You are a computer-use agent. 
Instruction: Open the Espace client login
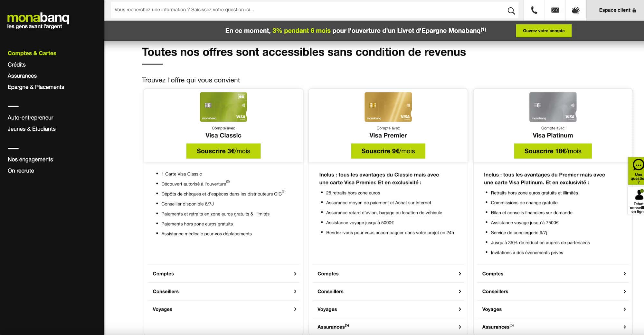(x=617, y=10)
